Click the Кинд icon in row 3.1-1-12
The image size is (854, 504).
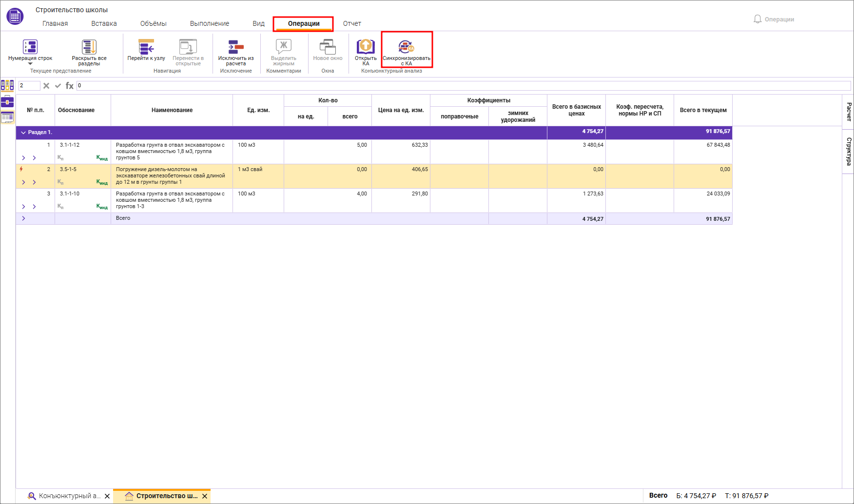pos(102,158)
